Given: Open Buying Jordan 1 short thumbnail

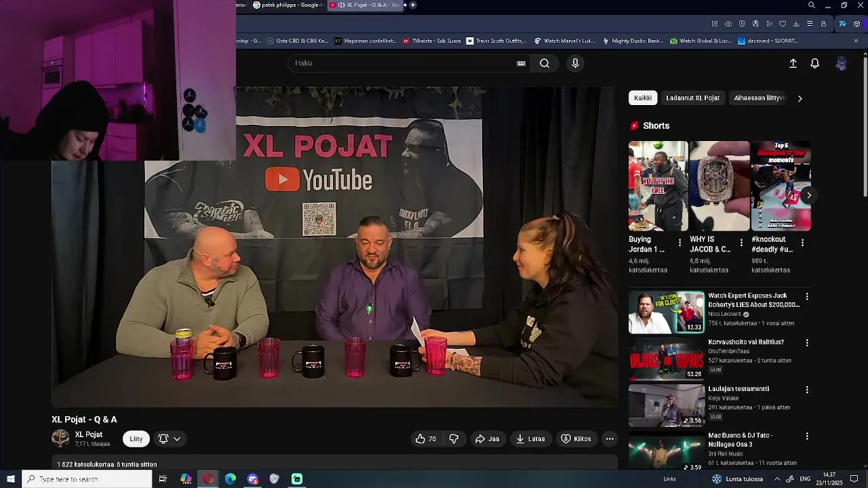Looking at the screenshot, I should [658, 186].
